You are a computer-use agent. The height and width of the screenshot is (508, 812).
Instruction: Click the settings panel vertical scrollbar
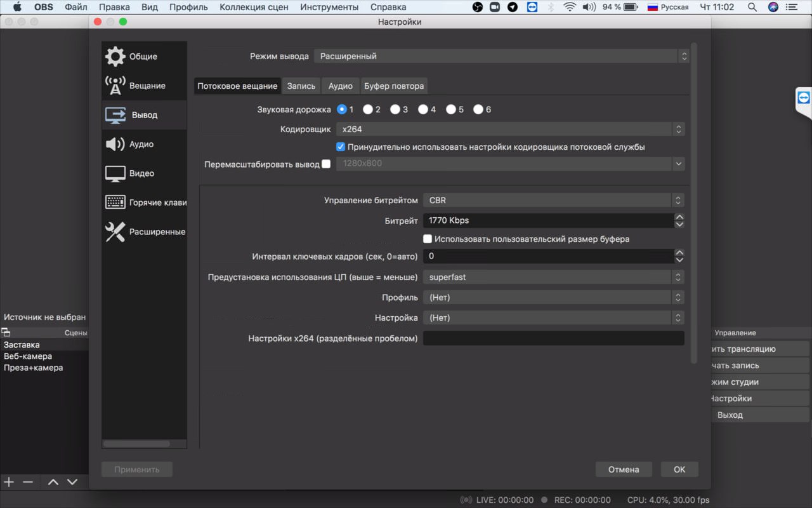[x=694, y=203]
